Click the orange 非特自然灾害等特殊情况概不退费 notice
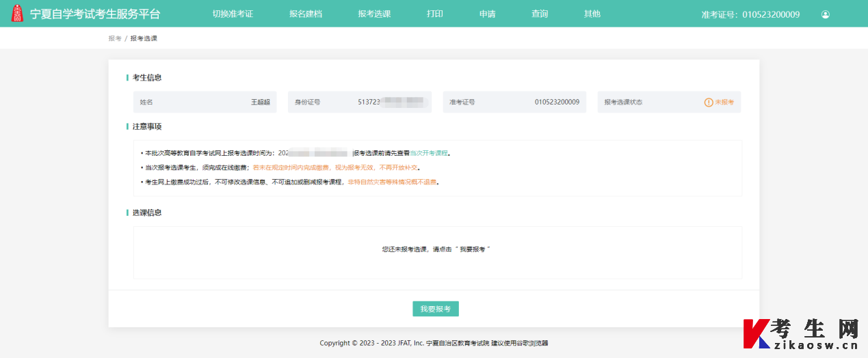Viewport: 868px width, 358px height. point(392,182)
